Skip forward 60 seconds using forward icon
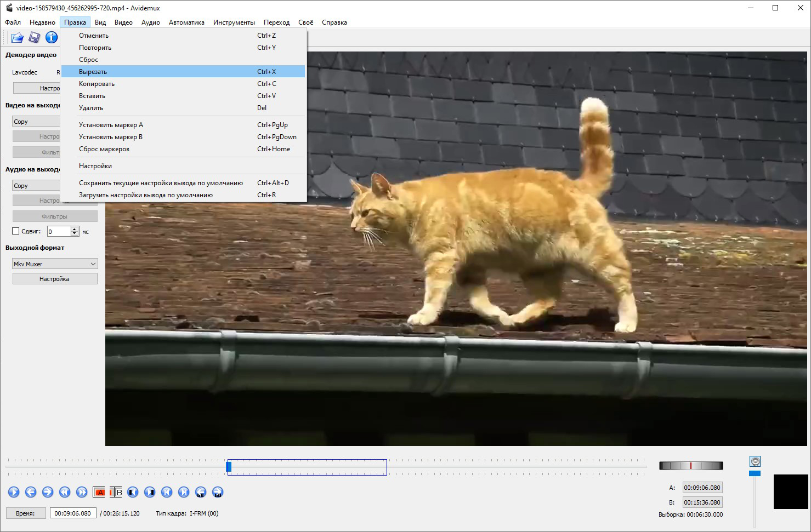This screenshot has height=532, width=811. point(218,492)
